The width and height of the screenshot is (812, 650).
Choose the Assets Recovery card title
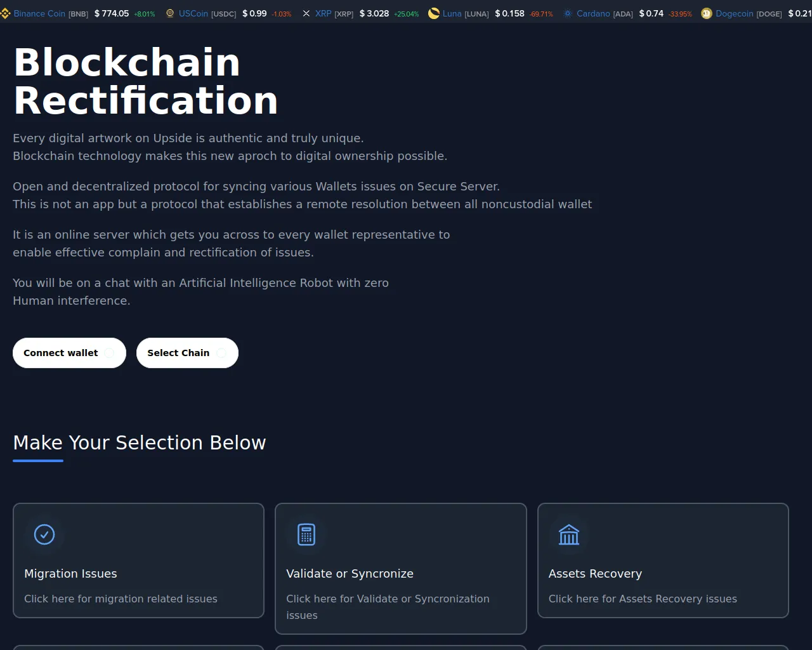pos(595,574)
